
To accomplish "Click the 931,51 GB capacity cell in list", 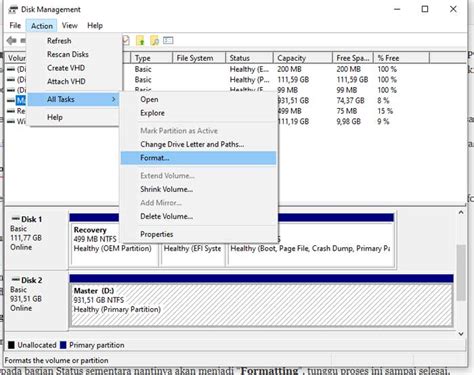I will point(293,100).
